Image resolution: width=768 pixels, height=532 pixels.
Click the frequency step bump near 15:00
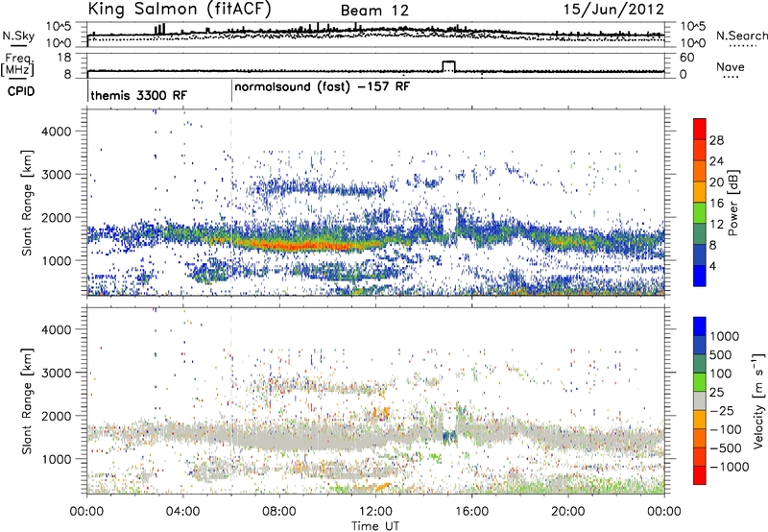click(448, 66)
